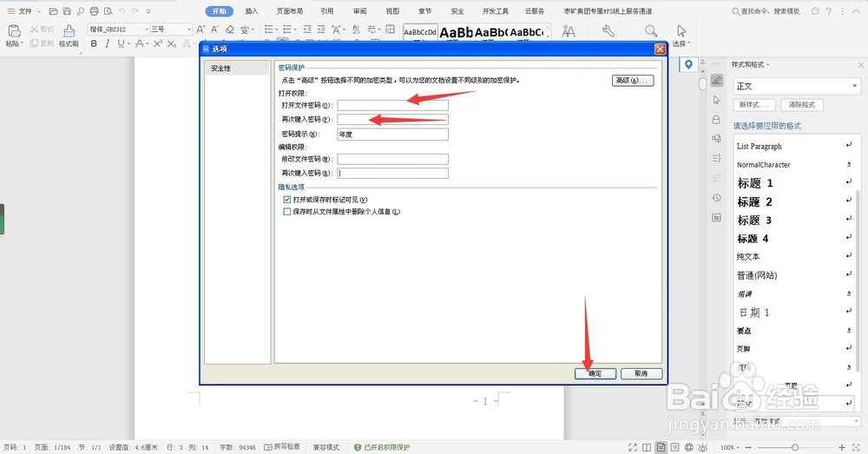
Task: Switch to web layout globe icon
Action: (688, 447)
